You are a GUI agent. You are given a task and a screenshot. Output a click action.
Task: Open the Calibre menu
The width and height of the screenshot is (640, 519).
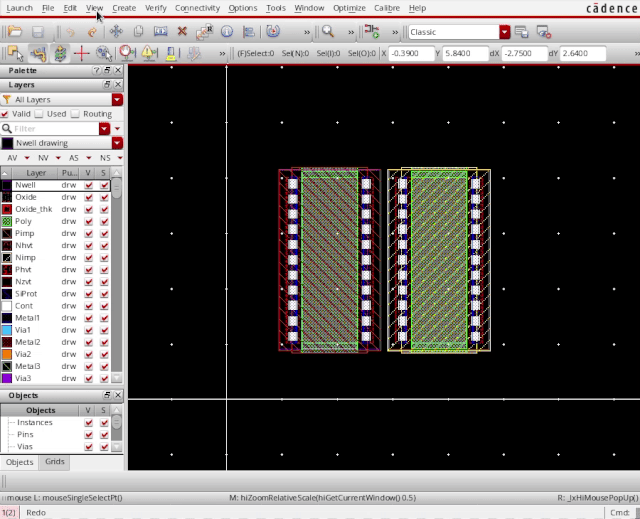386,8
